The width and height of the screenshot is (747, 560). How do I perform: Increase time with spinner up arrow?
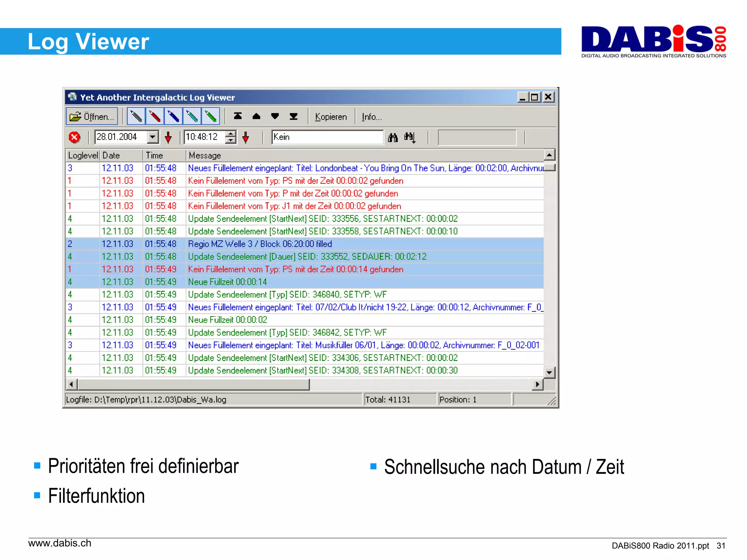(231, 134)
